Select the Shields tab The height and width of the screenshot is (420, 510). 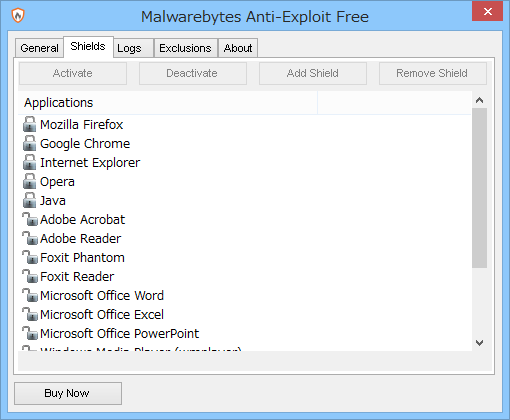pyautogui.click(x=88, y=46)
